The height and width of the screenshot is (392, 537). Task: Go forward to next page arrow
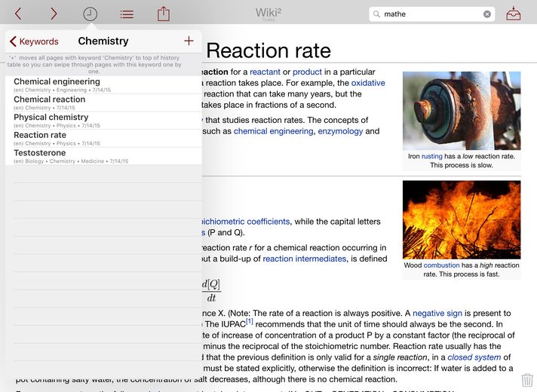pyautogui.click(x=54, y=14)
